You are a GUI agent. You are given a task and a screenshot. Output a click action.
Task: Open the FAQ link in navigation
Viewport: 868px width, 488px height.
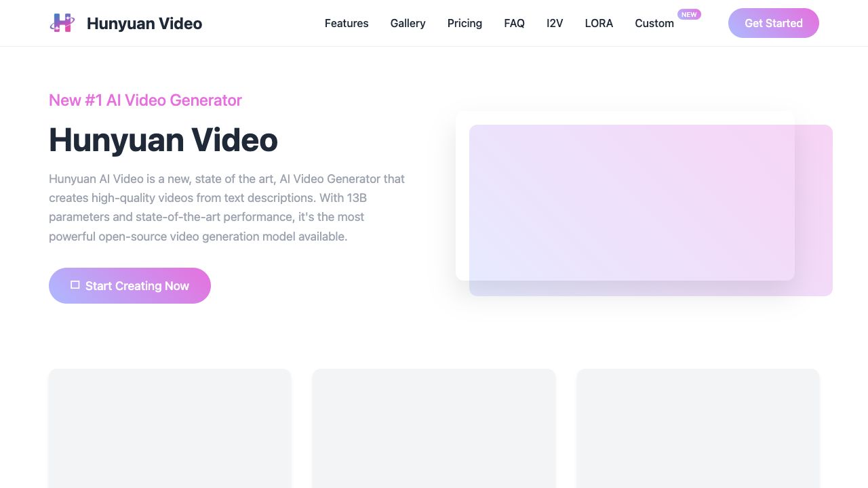point(514,23)
